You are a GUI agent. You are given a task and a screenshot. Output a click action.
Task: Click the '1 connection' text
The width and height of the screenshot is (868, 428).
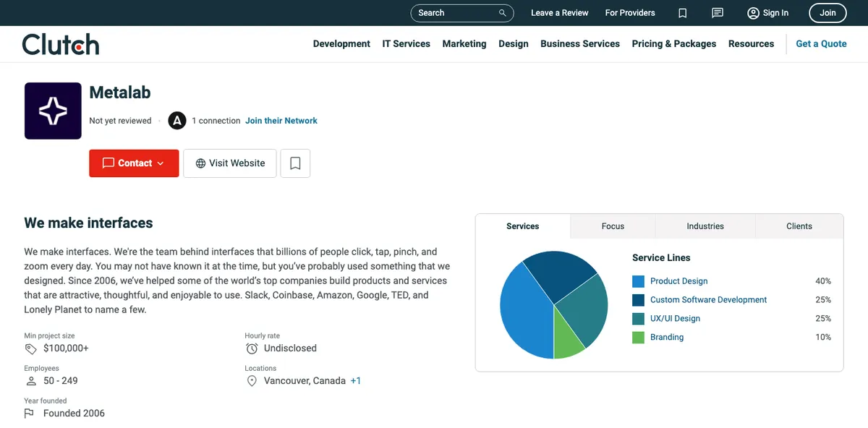(216, 121)
